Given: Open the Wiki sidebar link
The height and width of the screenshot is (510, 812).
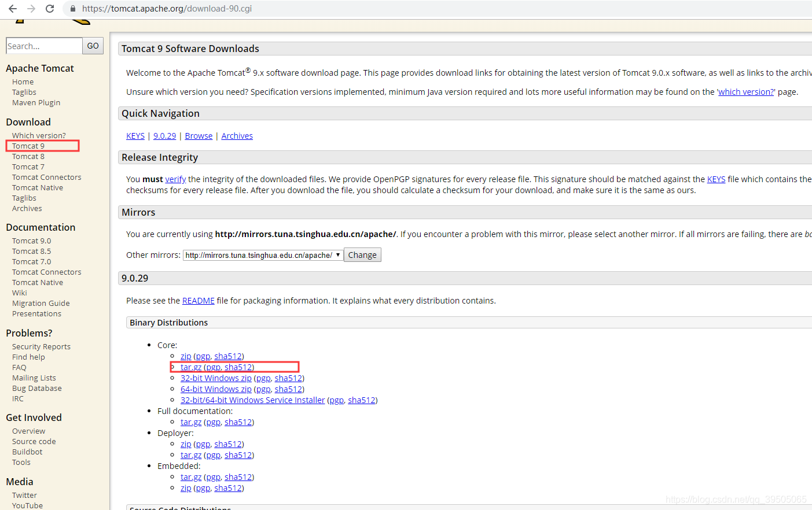Looking at the screenshot, I should click(x=20, y=293).
